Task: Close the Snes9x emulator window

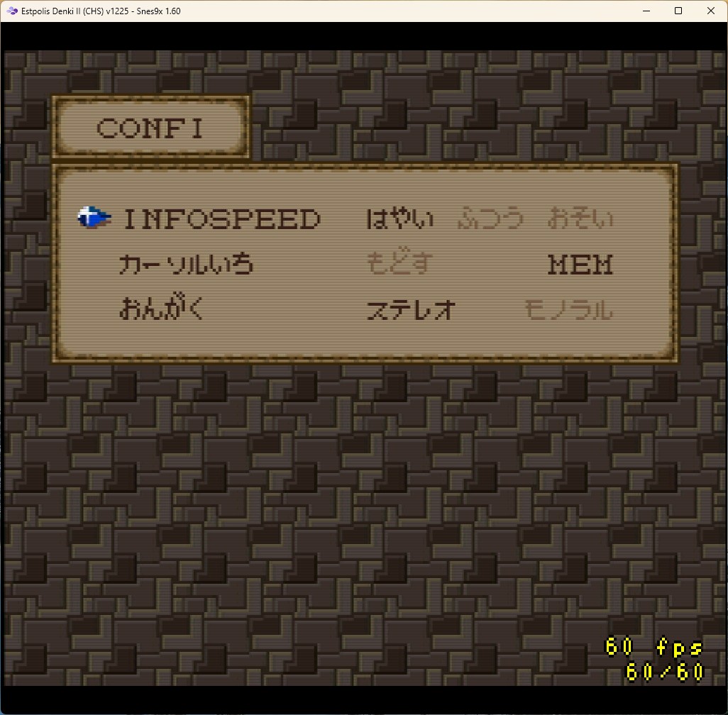Action: [x=711, y=11]
